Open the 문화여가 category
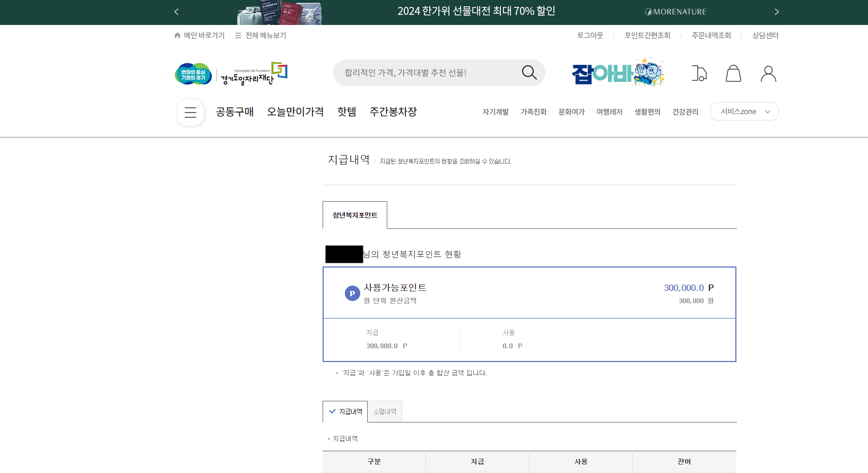Screen dimensions: 868x473 coord(571,112)
